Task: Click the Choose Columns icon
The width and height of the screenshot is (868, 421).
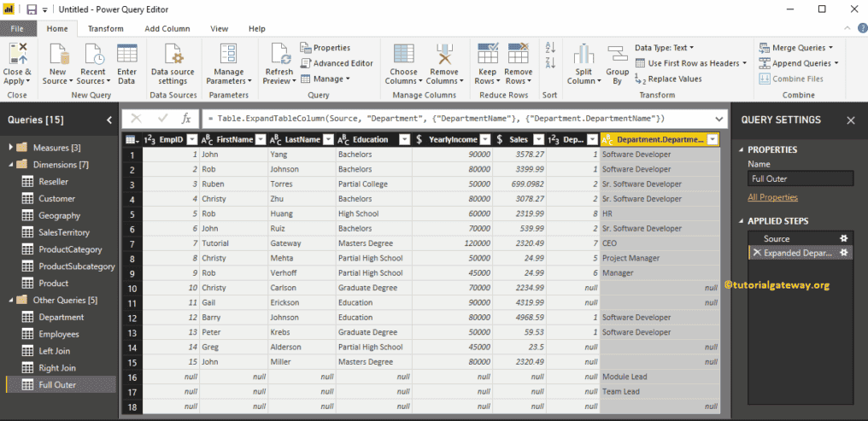Action: [x=403, y=54]
